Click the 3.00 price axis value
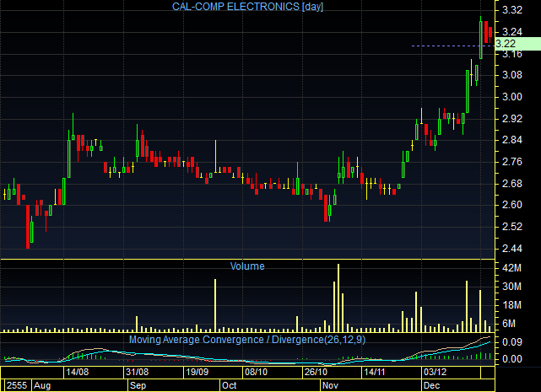The height and width of the screenshot is (392, 541). [512, 97]
